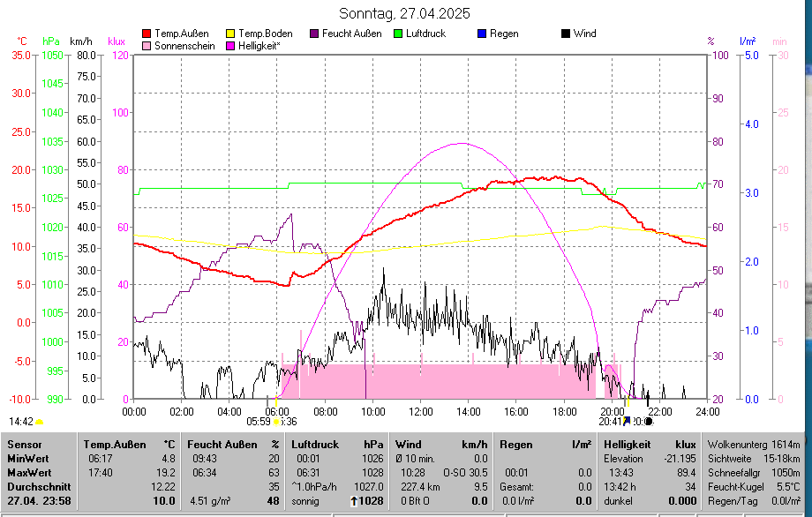The height and width of the screenshot is (517, 812).
Task: Click the 'Feucht Außen' column header in table
Action: click(x=222, y=445)
